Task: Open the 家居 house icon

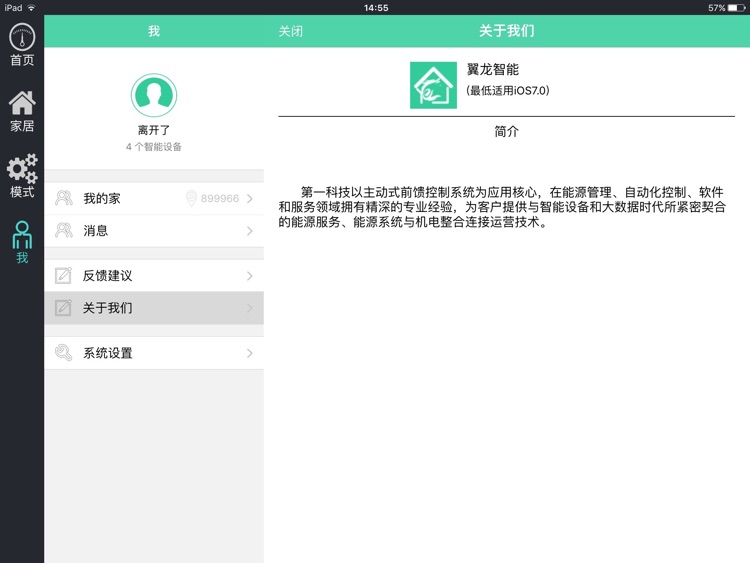Action: (22, 103)
